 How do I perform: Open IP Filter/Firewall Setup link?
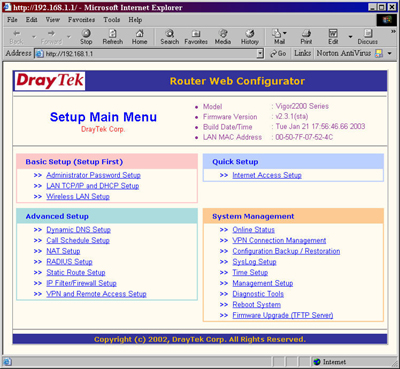point(81,283)
